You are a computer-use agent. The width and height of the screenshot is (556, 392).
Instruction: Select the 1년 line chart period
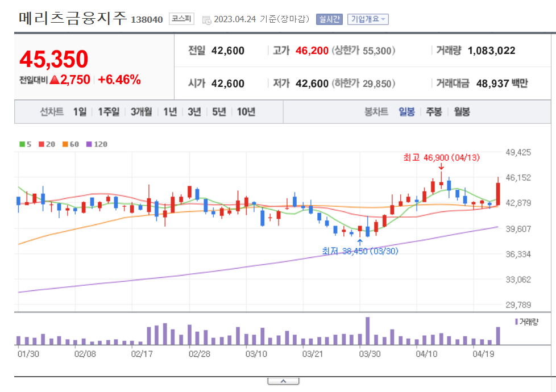click(x=170, y=112)
